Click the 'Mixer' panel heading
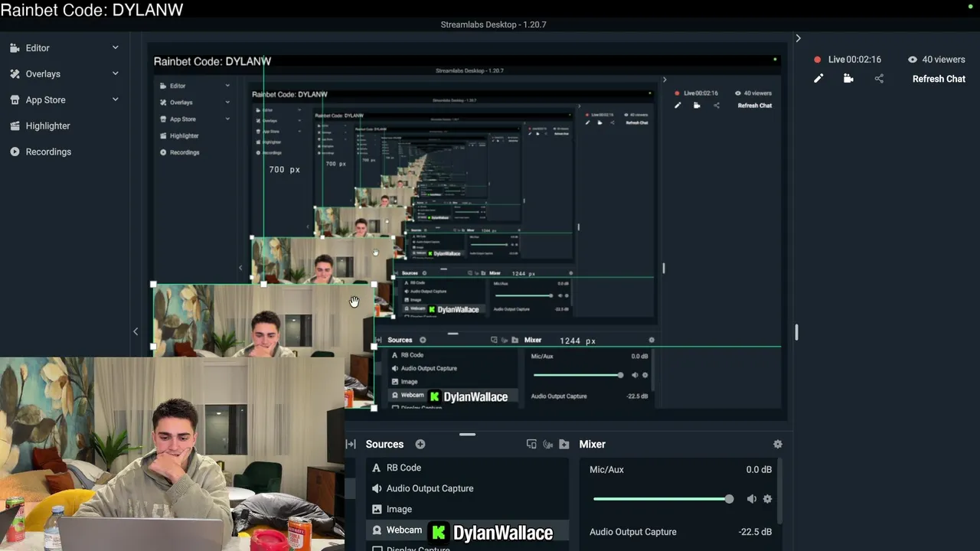980x551 pixels. (x=592, y=444)
